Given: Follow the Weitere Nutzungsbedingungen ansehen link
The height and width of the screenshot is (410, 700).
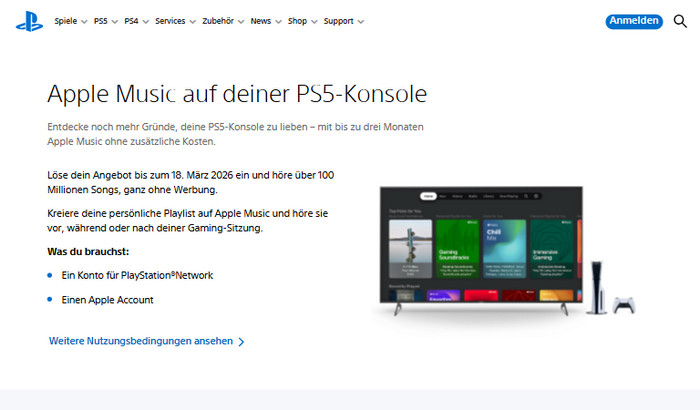Looking at the screenshot, I should (146, 341).
